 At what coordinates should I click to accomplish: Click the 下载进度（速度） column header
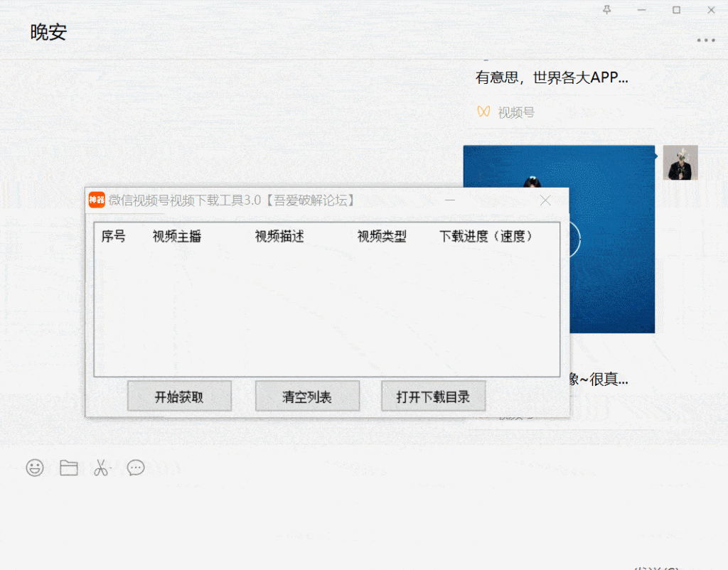[486, 236]
